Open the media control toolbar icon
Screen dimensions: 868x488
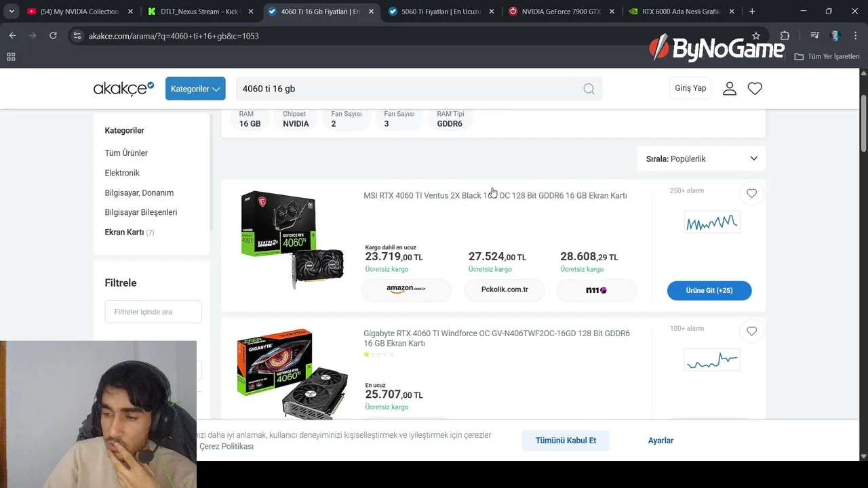point(814,36)
